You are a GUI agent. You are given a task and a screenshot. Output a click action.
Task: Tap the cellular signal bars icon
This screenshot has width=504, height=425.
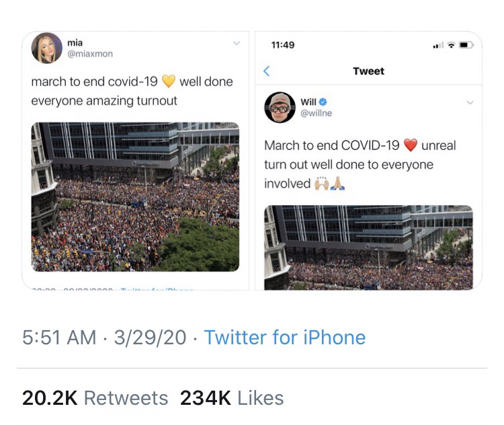(x=438, y=45)
